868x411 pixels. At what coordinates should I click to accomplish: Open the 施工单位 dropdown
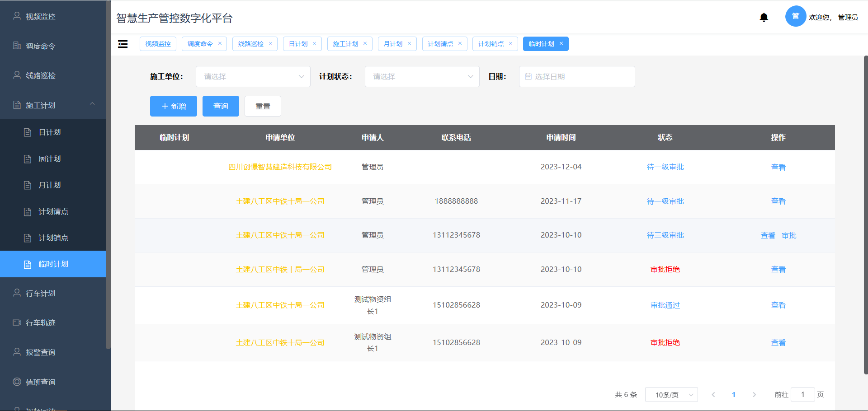[x=253, y=76]
